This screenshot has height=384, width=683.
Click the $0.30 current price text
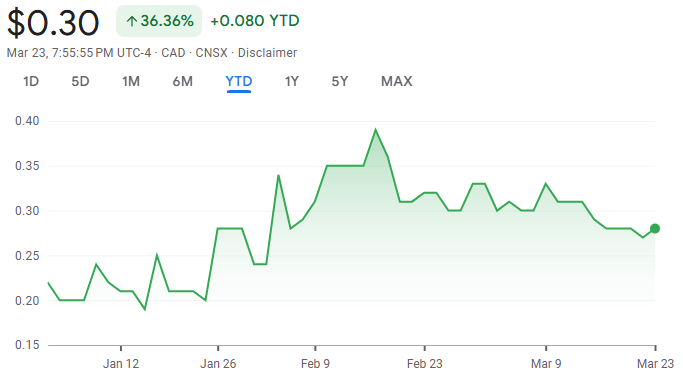(x=53, y=23)
